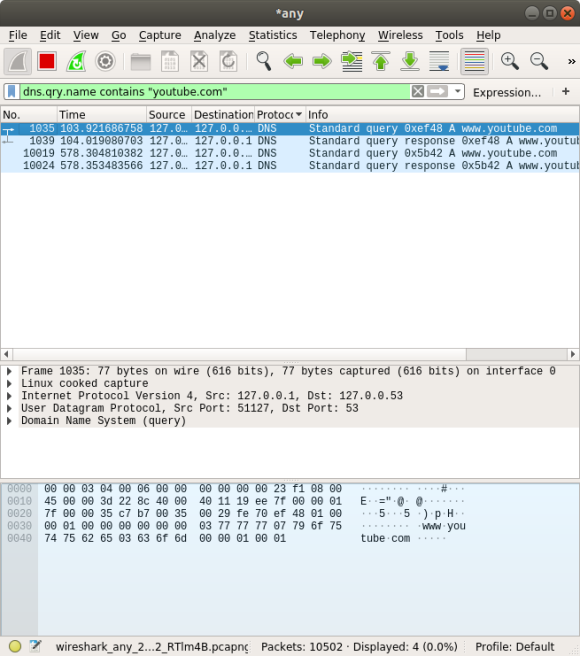Zoom out main window text
This screenshot has width=580, height=656.
pyautogui.click(x=539, y=62)
